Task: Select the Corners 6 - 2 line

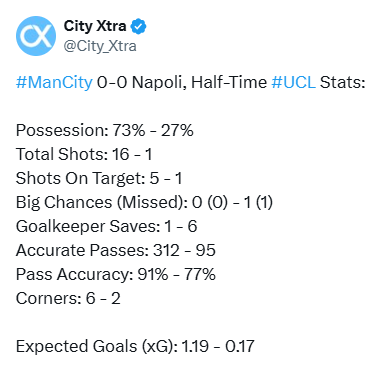Action: click(x=68, y=298)
